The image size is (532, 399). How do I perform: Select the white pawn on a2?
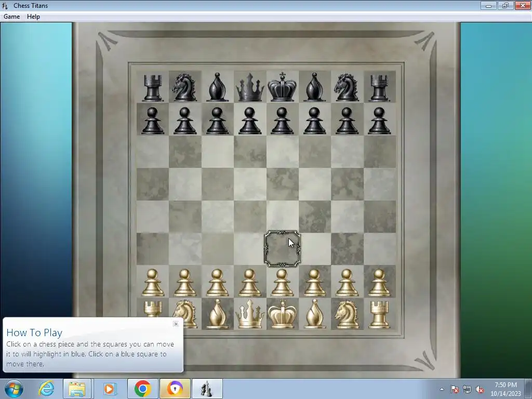coord(153,283)
